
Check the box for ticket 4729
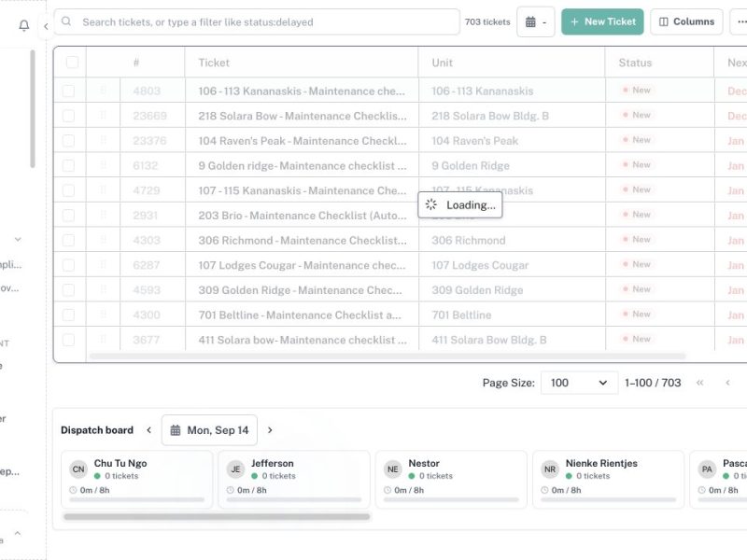[x=68, y=190]
